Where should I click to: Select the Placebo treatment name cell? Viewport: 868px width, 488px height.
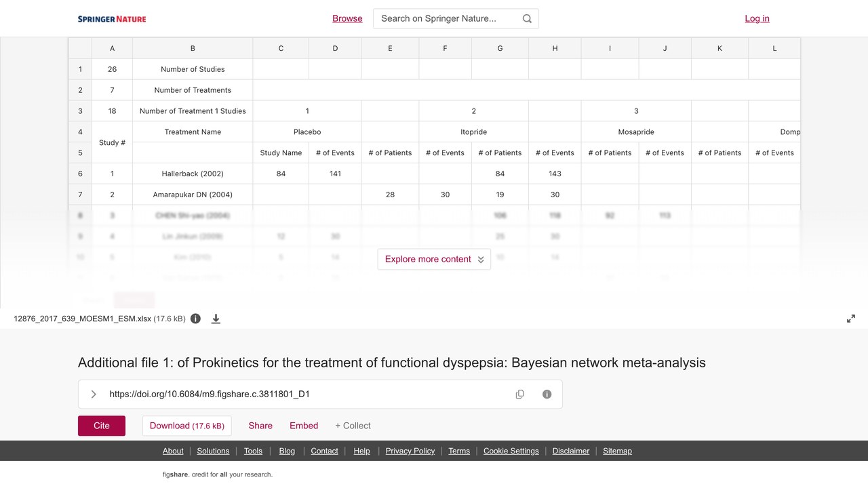point(307,132)
